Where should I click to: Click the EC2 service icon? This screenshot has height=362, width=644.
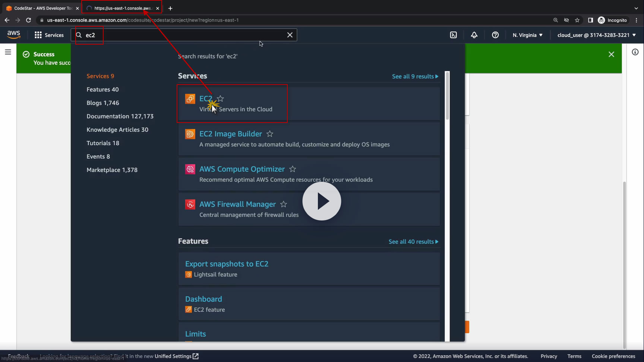190,99
